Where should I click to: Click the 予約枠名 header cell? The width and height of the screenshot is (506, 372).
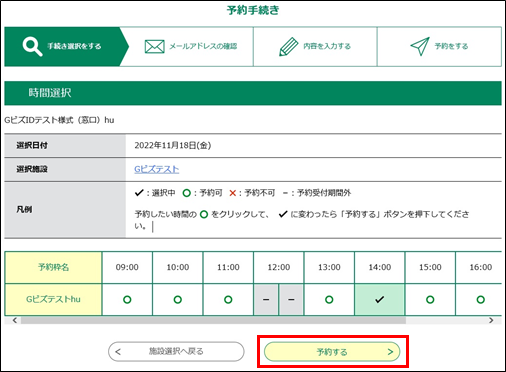53,267
